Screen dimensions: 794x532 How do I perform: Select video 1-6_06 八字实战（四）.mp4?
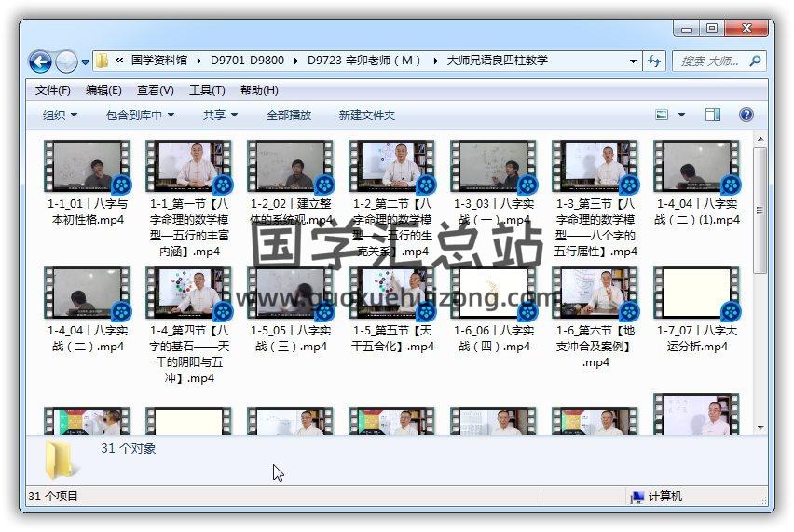pos(494,309)
